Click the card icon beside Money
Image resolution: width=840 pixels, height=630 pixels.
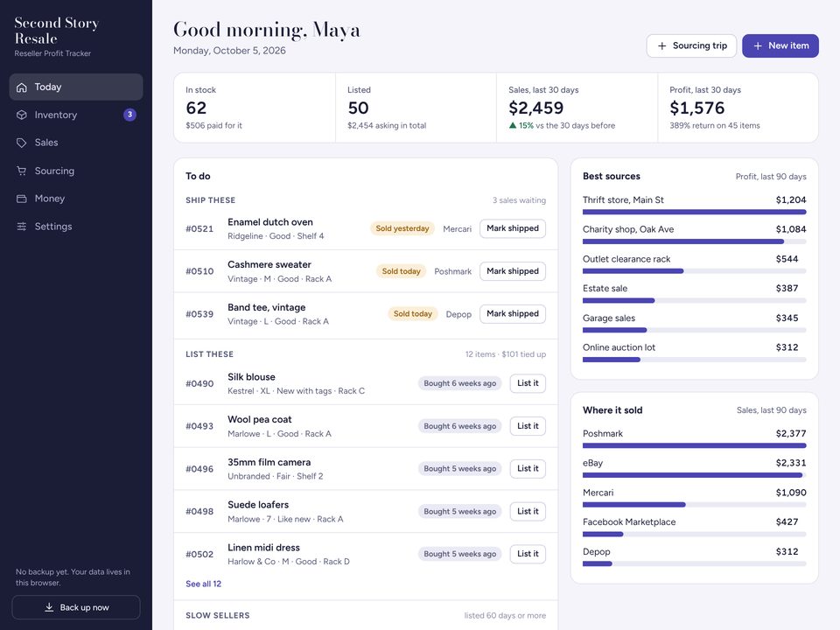[x=21, y=199]
